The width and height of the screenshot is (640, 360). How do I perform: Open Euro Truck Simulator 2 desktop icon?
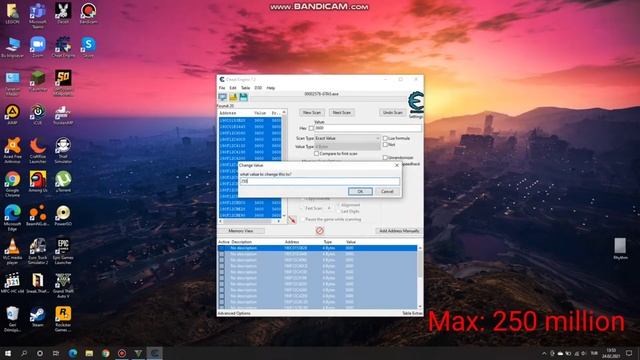38,251
